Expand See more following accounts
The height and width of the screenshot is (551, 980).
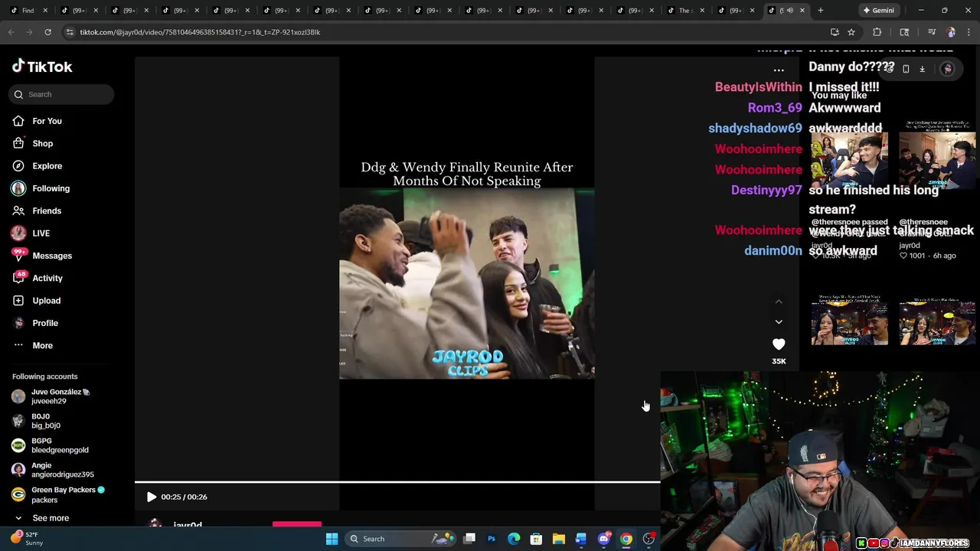pyautogui.click(x=42, y=518)
